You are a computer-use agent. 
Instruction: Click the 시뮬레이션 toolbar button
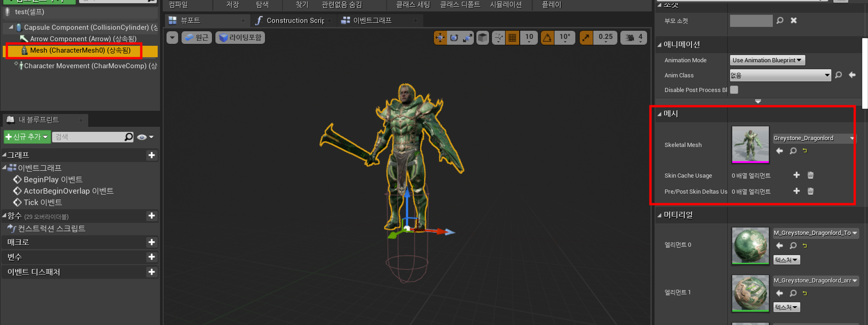click(x=506, y=5)
